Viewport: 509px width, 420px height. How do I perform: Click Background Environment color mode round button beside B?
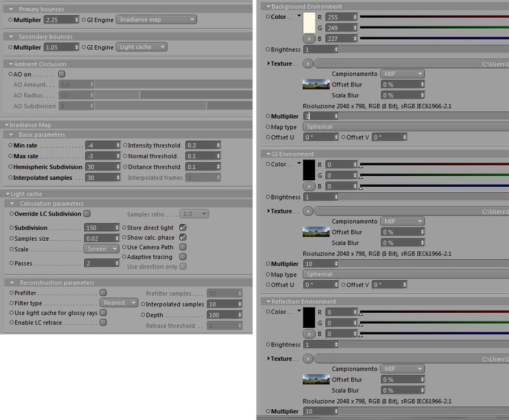[x=309, y=39]
